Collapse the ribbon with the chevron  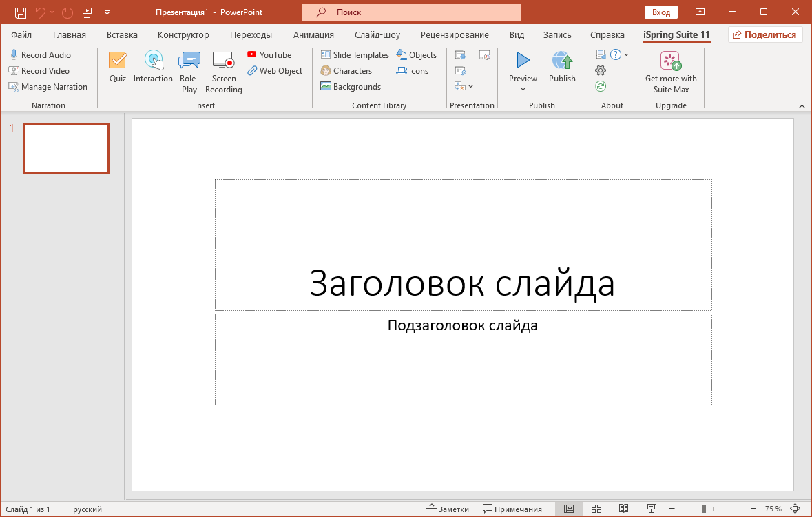point(802,106)
